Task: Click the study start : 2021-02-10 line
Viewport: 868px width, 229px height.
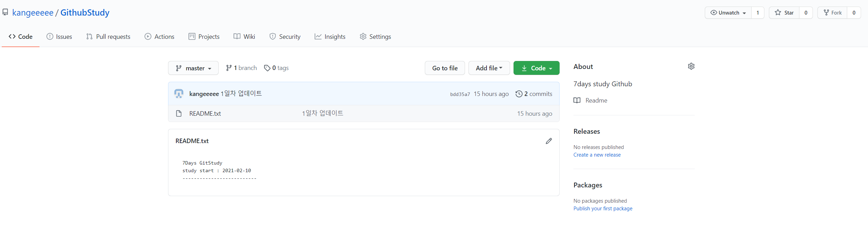Action: [217, 171]
